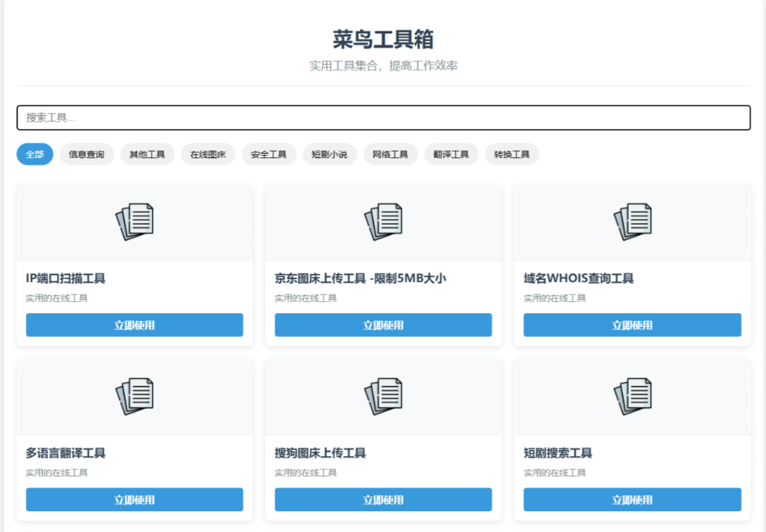This screenshot has width=766, height=532.
Task: Select the 网络工具 category
Action: (x=390, y=154)
